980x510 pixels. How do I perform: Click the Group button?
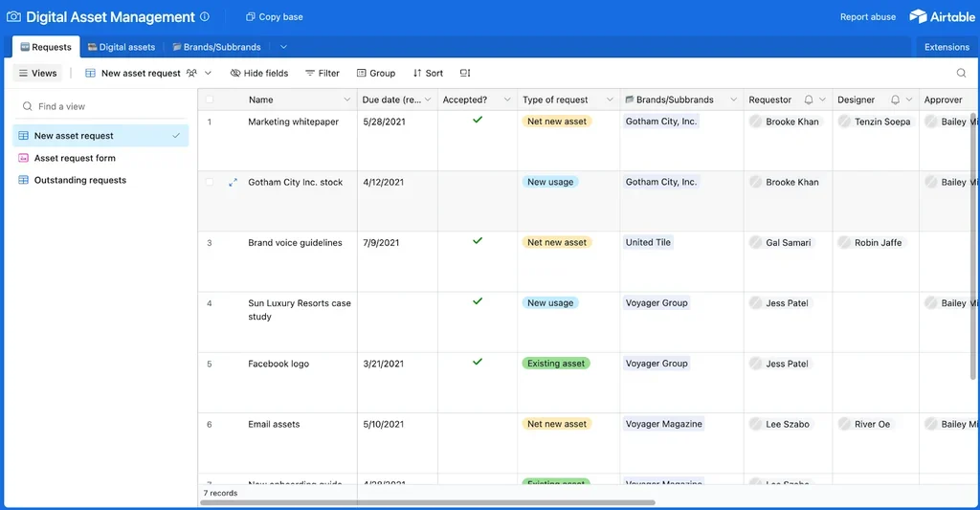click(x=376, y=73)
